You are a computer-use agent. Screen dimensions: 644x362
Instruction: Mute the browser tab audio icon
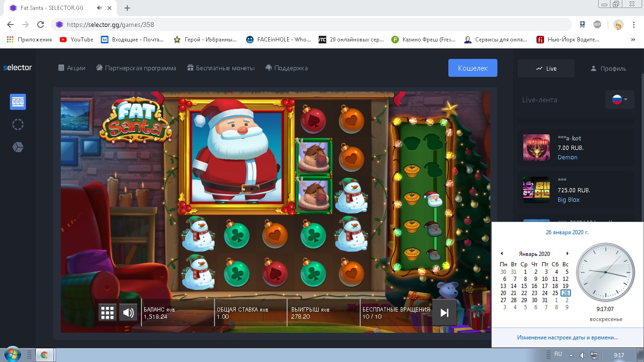99,8
